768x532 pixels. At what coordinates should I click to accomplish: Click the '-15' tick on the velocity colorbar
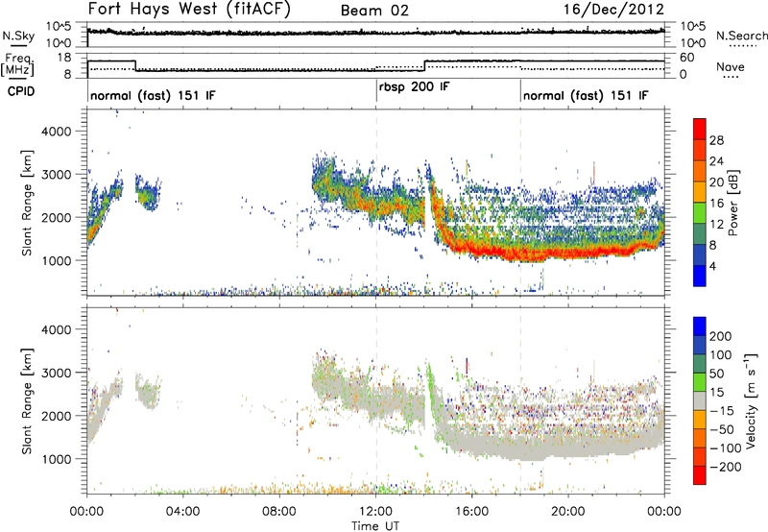721,411
